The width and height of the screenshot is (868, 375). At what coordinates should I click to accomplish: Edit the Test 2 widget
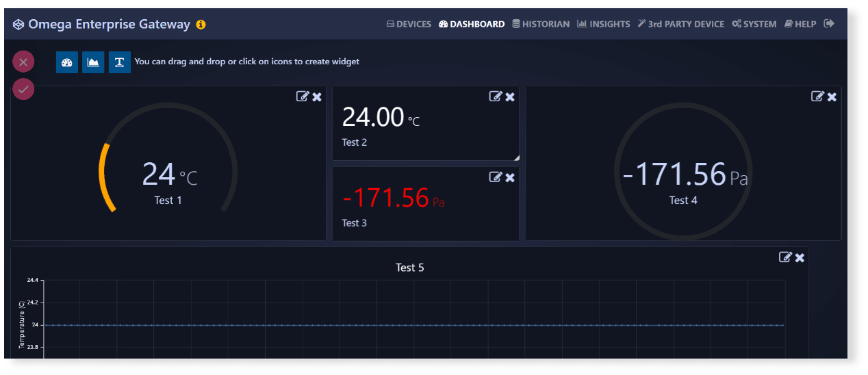tap(496, 96)
